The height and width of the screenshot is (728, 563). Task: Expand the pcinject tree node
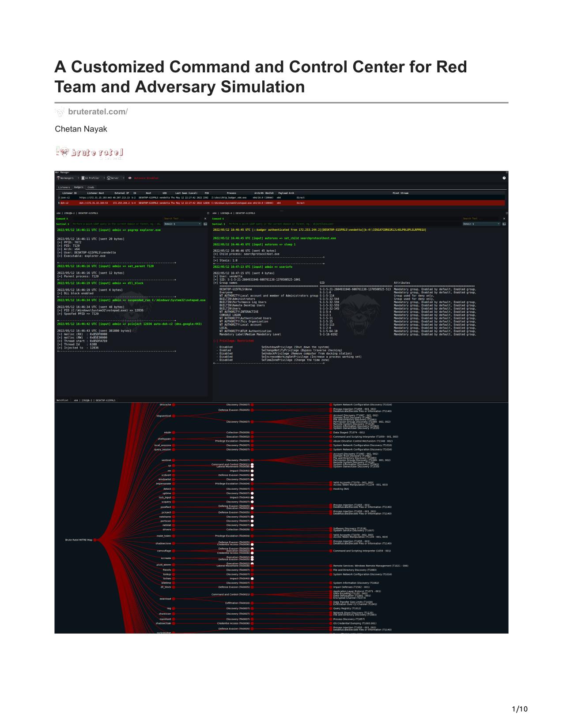[x=174, y=512]
